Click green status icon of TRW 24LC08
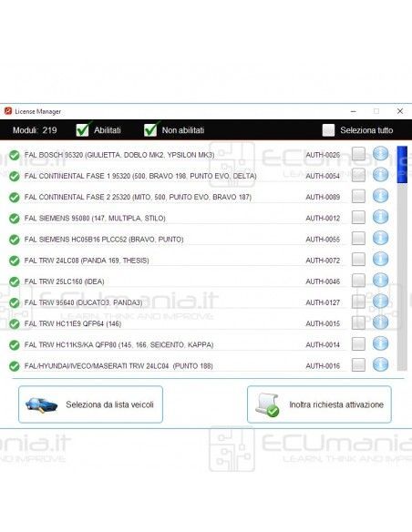This screenshot has width=412, height=532. [x=15, y=261]
